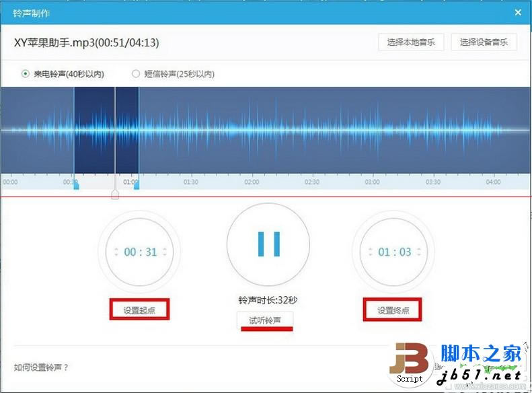Open the 如何设置铃声？ help link
This screenshot has height=393, width=532.
coord(42,367)
